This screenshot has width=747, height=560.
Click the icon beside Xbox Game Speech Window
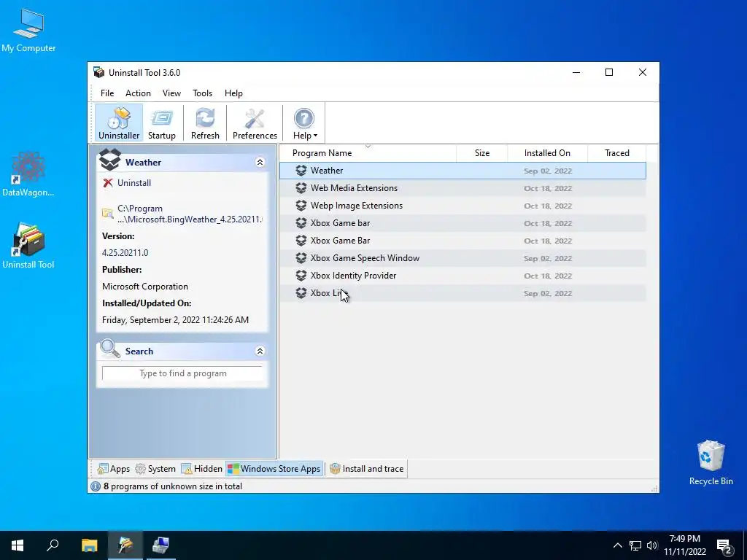point(301,258)
